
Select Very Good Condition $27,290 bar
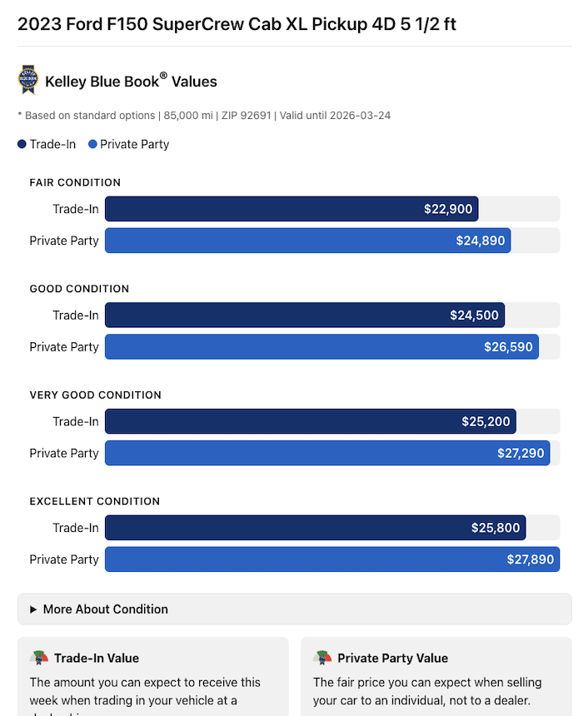327,454
